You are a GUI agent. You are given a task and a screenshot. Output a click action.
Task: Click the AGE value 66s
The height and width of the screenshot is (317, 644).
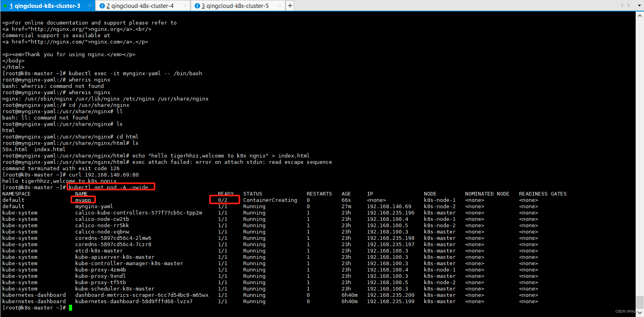(x=346, y=200)
